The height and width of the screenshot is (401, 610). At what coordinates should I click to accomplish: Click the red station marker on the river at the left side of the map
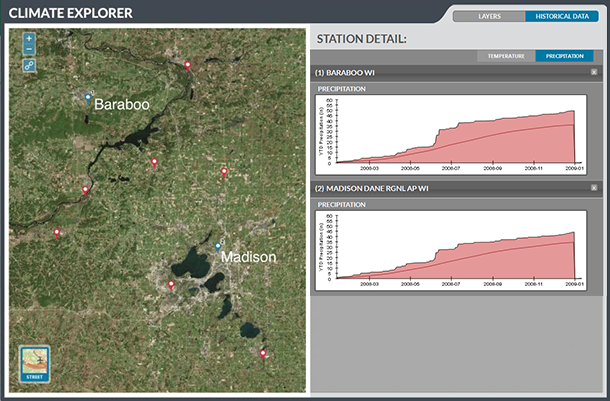click(85, 190)
